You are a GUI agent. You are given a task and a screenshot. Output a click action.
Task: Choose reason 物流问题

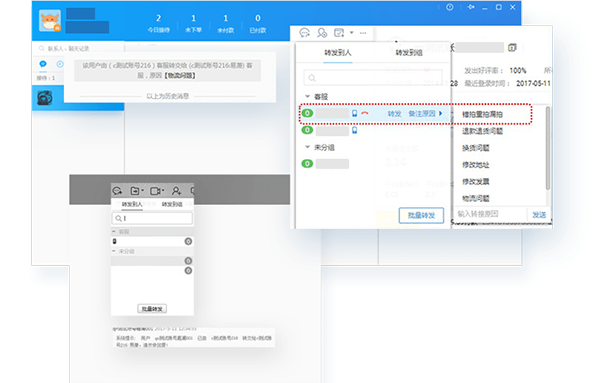[x=476, y=198]
